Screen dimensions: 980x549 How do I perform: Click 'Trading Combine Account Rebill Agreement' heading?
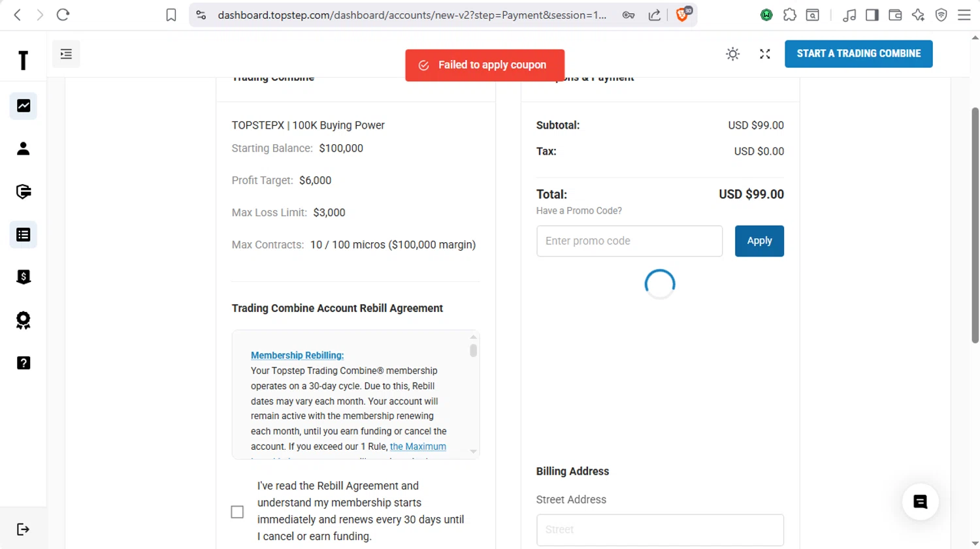click(337, 308)
